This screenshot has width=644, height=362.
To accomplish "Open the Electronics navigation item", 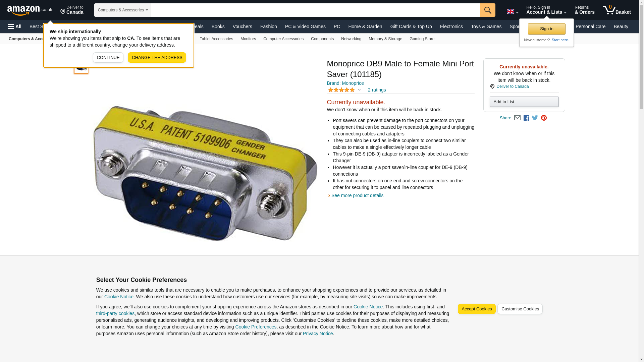I will [x=451, y=26].
